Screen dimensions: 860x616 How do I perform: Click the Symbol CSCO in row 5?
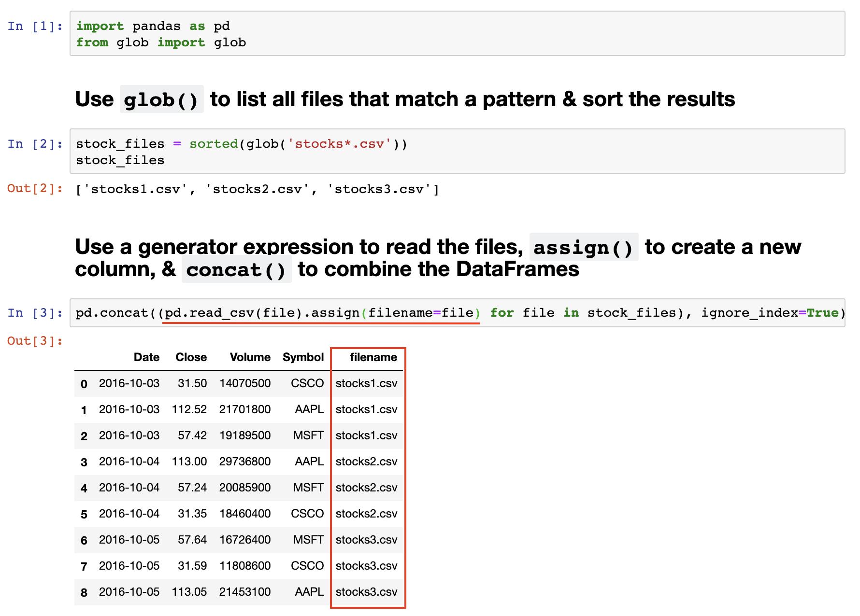pos(307,514)
